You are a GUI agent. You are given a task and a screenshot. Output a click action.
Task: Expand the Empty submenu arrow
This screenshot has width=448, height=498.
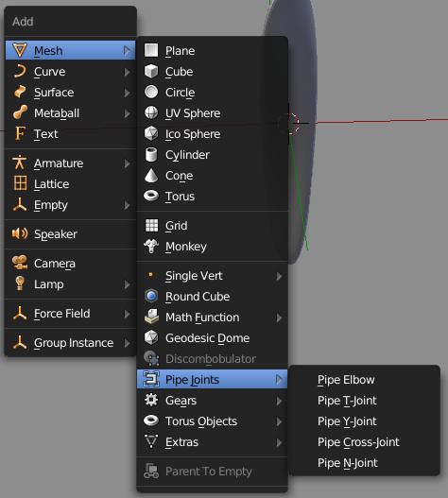coord(127,205)
